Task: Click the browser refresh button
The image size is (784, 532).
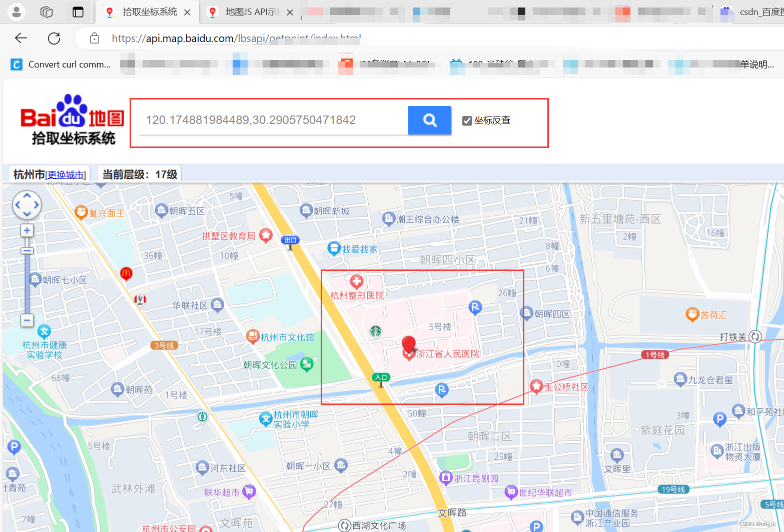Action: 54,38
